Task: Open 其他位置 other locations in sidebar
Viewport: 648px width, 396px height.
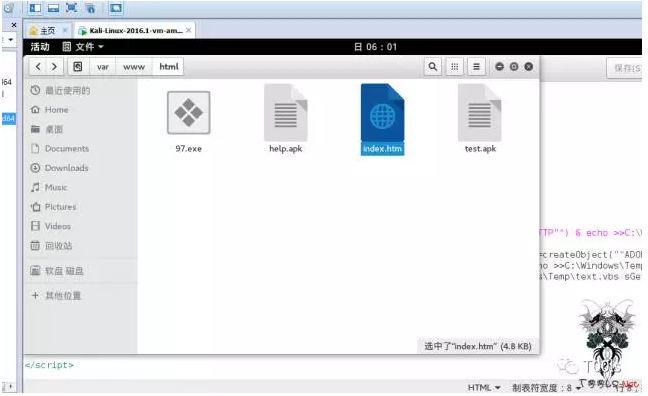Action: point(63,296)
